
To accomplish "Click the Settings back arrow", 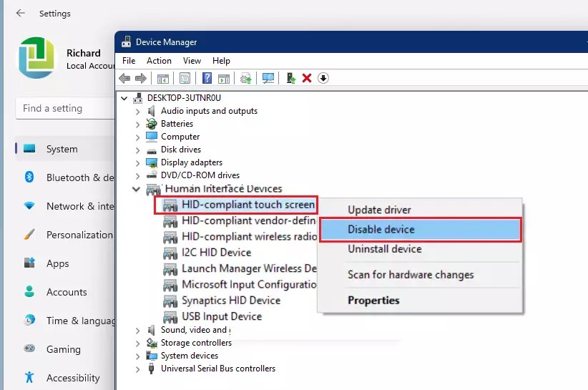I will pos(21,13).
